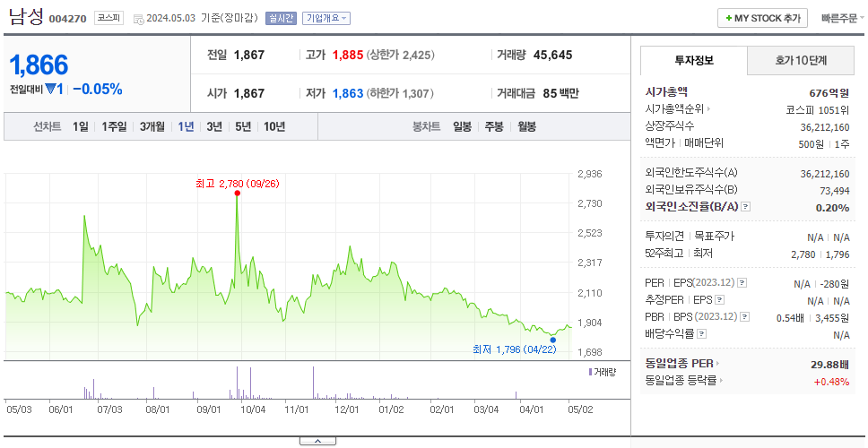Switch to the 호가10단계 tab
This screenshot has width=868, height=448.
[x=801, y=61]
